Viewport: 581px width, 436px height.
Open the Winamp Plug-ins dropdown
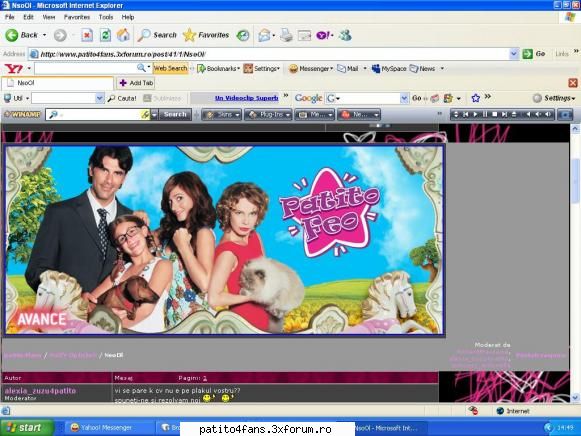(268, 115)
